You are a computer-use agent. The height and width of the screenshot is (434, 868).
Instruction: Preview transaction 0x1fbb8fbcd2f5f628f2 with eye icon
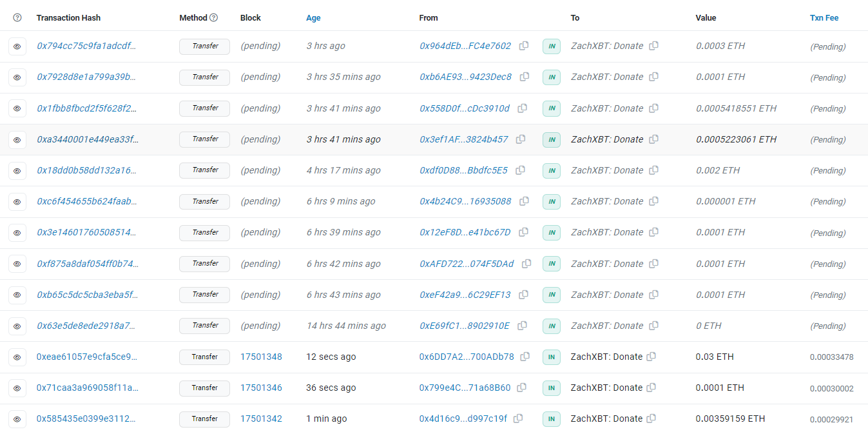click(17, 108)
